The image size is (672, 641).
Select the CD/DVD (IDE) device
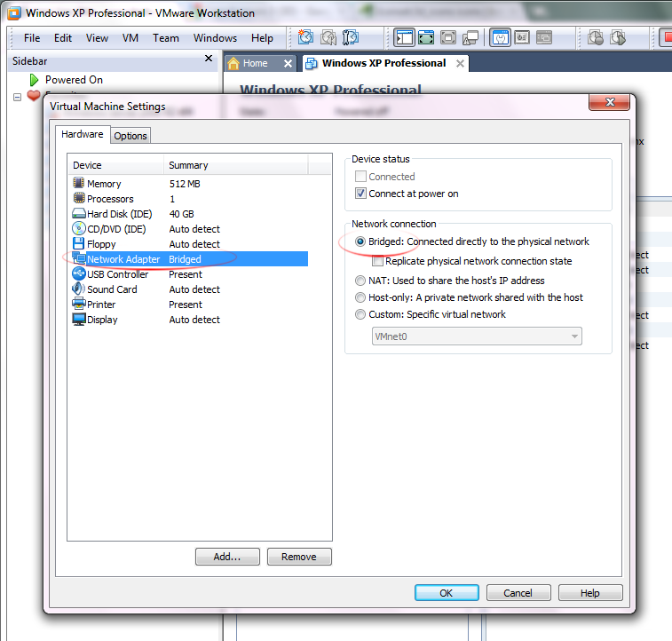click(187, 229)
